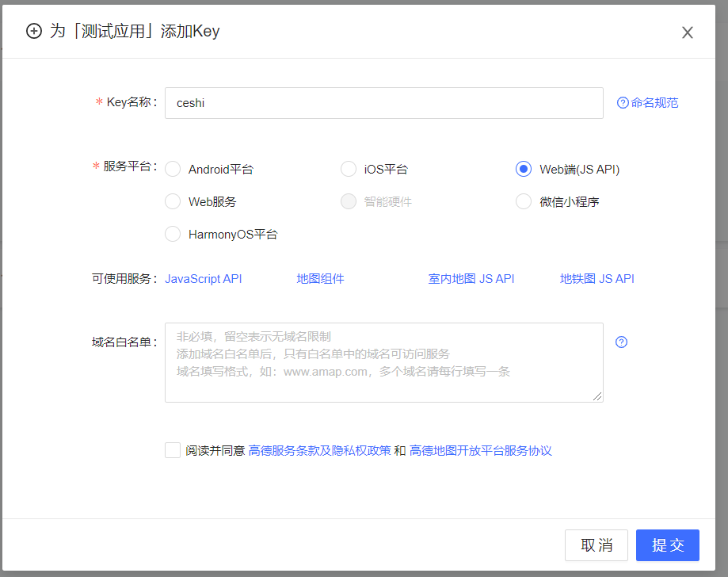Image resolution: width=728 pixels, height=577 pixels.
Task: Select the iOS平台 radio button
Action: 348,168
